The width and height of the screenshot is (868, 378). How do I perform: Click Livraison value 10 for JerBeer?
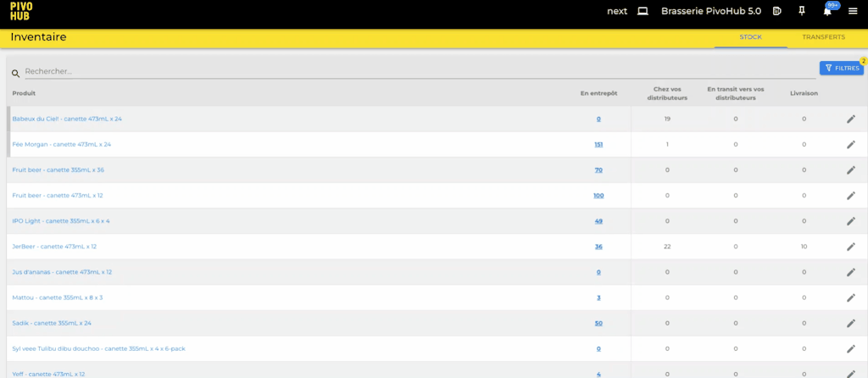[x=804, y=247]
